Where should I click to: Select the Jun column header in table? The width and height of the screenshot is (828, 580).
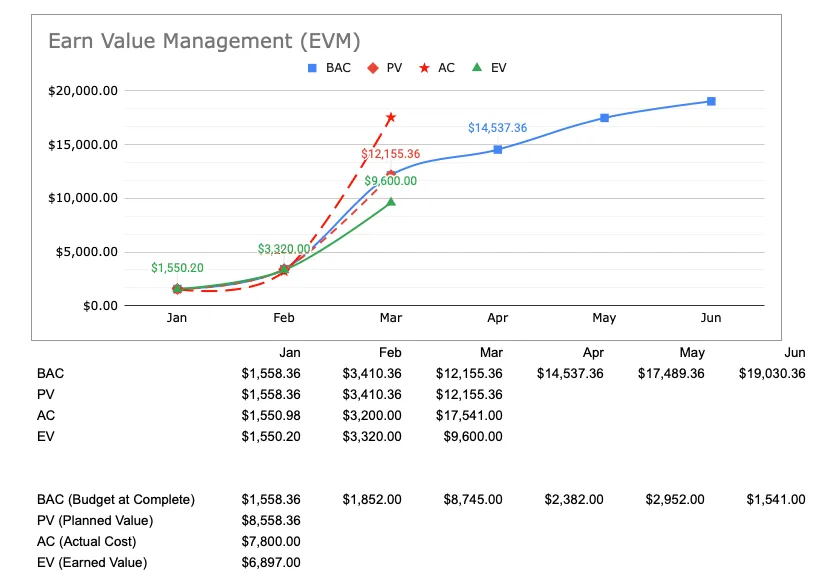(x=795, y=352)
